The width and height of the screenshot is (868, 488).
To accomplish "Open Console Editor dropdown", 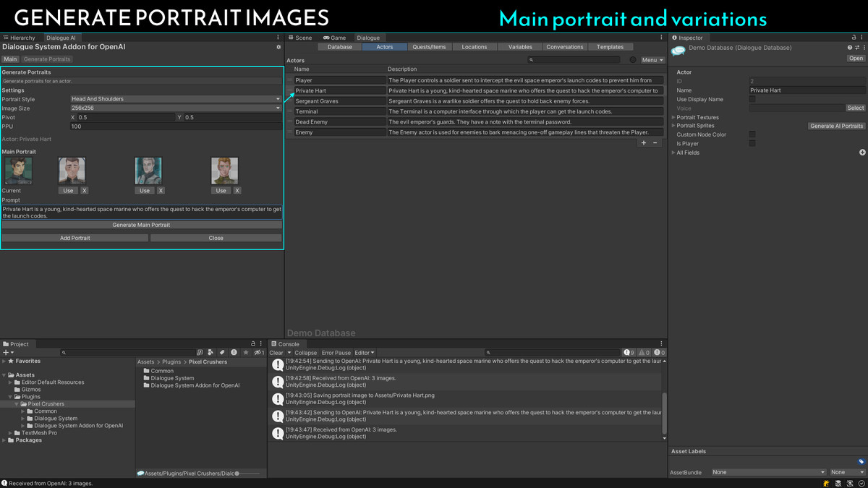I will point(365,353).
